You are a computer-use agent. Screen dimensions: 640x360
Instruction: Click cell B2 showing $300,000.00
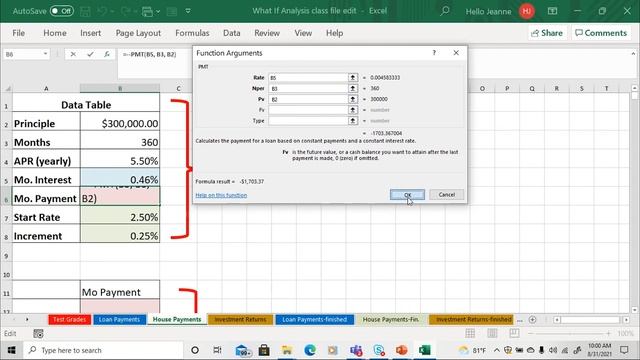(x=120, y=123)
